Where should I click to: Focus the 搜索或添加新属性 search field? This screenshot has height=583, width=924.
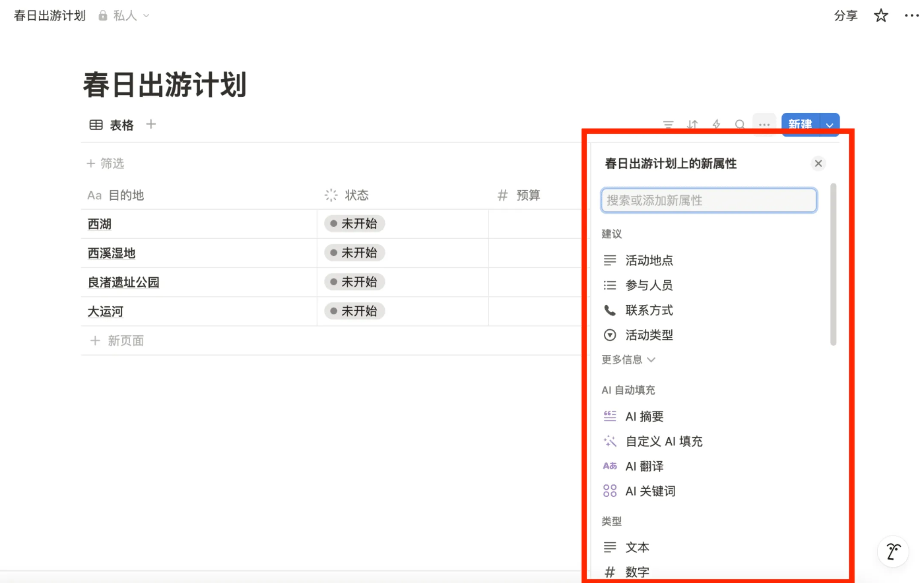click(x=709, y=200)
